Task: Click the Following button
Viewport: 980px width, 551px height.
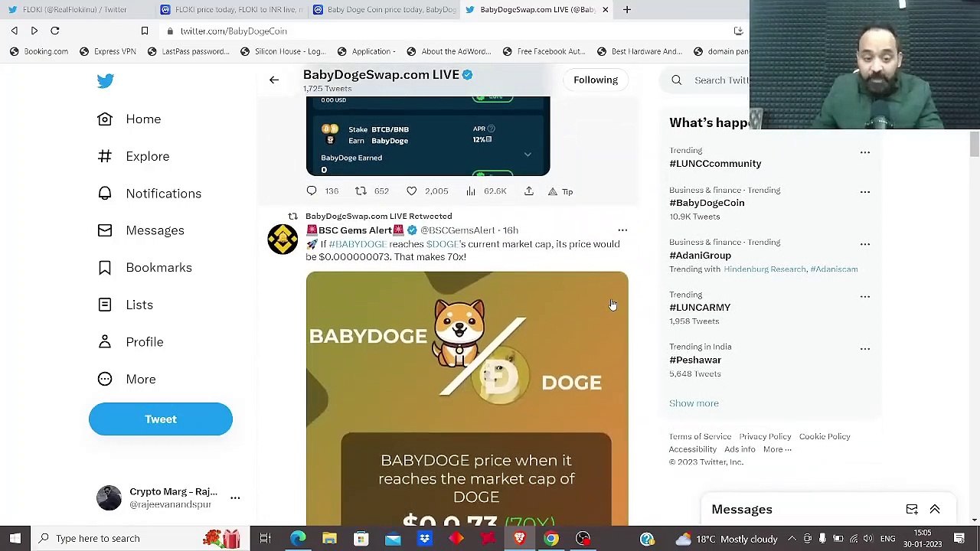Action: click(596, 80)
